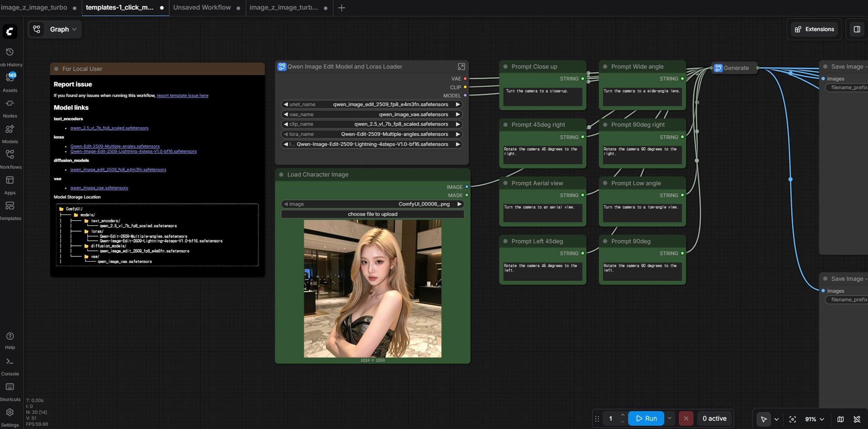Click the Run button
Screen dimensions: 868x429
pos(646,419)
